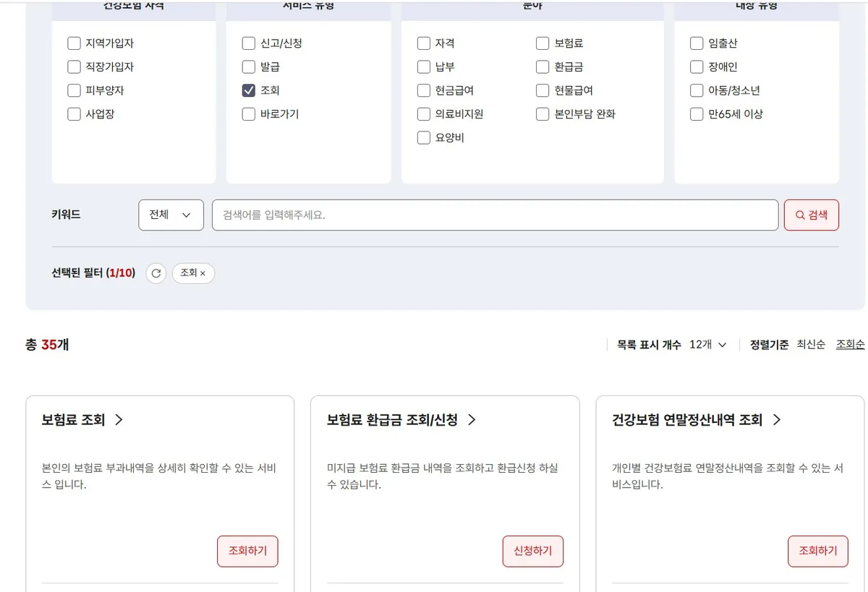The image size is (868, 592).
Task: Check the 보험료 field checkbox
Action: point(542,43)
